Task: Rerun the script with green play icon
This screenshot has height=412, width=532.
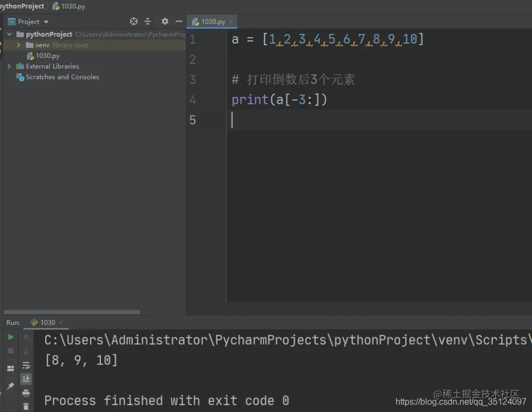Action: [x=11, y=337]
